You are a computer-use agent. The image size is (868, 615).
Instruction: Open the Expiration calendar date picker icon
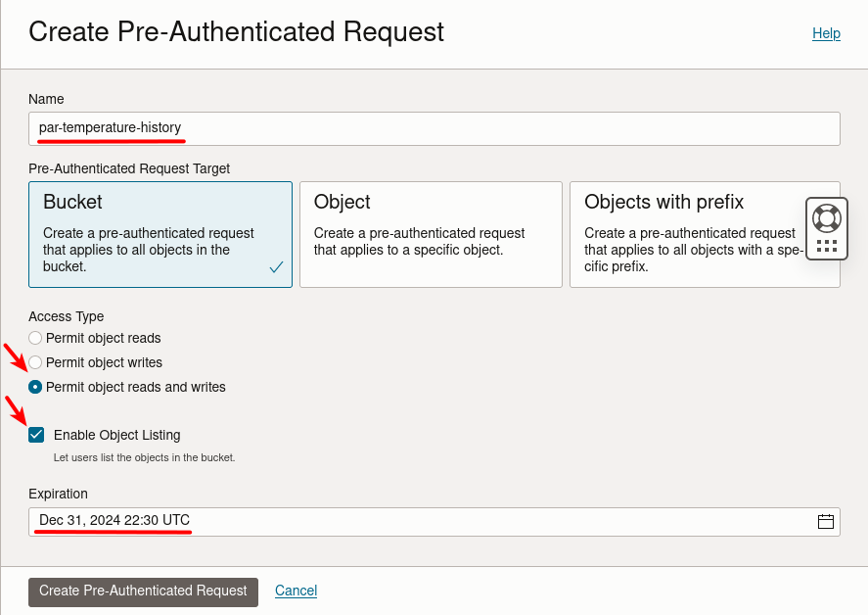click(825, 521)
